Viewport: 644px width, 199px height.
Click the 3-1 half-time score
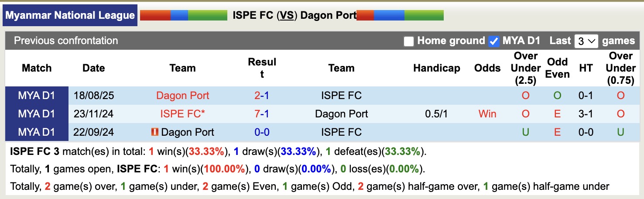click(586, 114)
